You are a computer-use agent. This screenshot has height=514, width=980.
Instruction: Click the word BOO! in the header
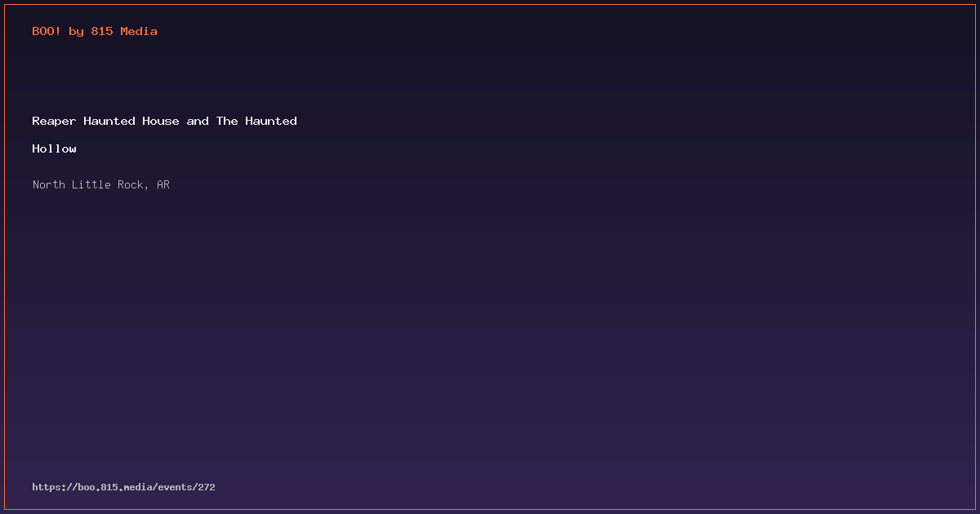[47, 31]
